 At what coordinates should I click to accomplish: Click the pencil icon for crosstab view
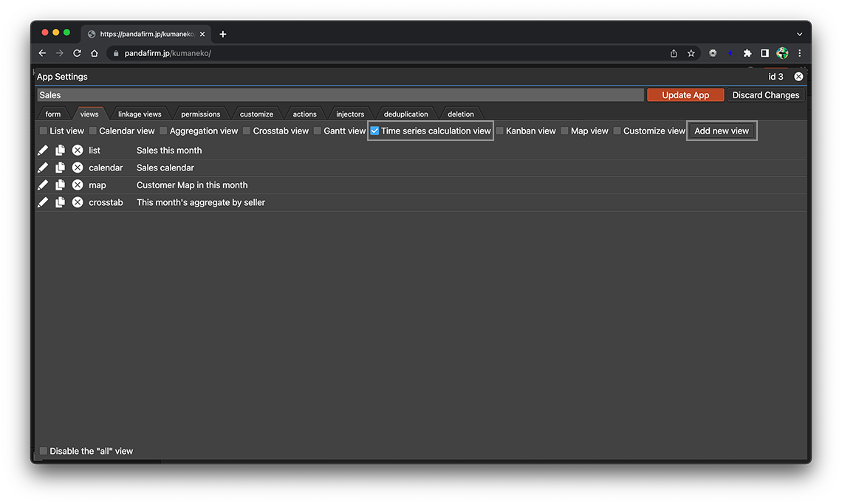[x=43, y=202]
